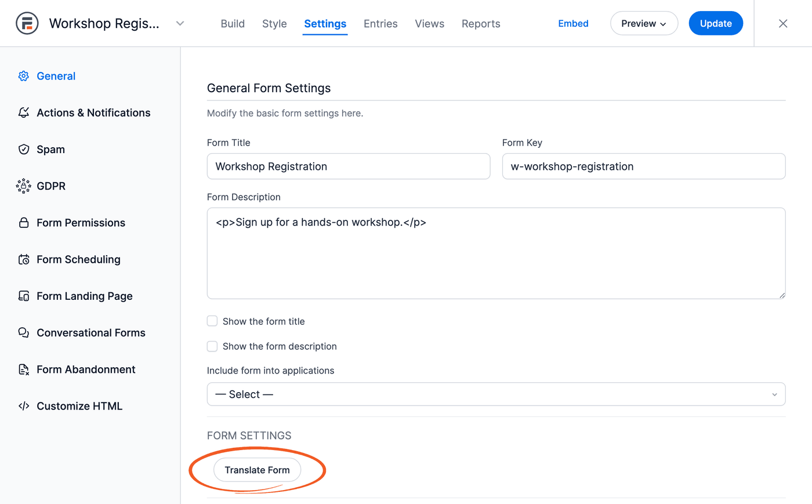Click the Form Abandonment document icon
The image size is (812, 504).
24,369
